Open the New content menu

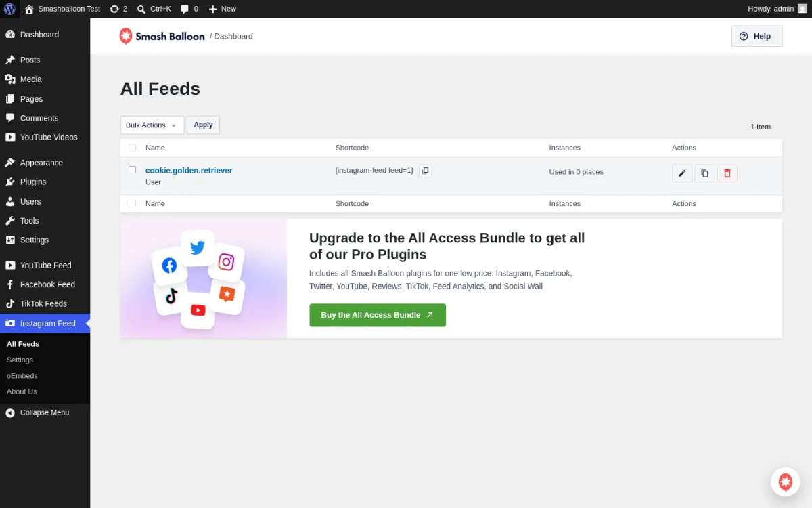pos(222,9)
